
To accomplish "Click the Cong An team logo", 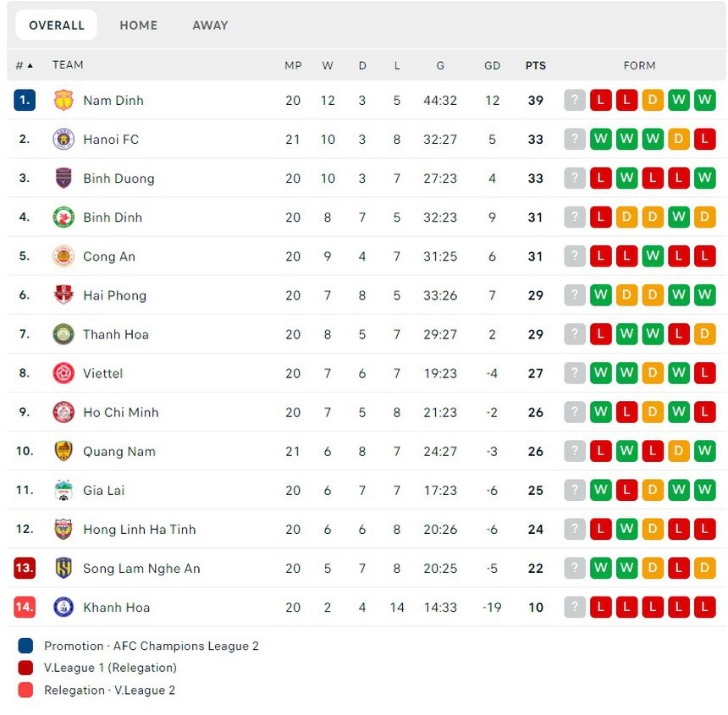I will point(63,256).
